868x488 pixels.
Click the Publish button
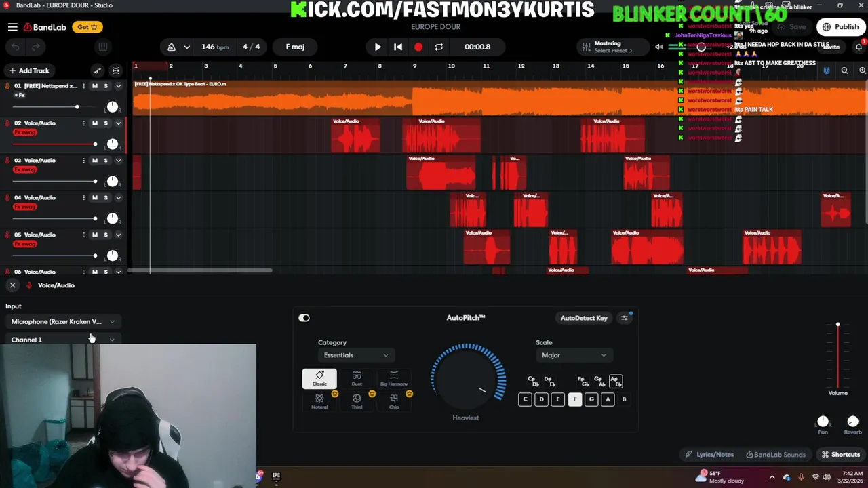(840, 27)
